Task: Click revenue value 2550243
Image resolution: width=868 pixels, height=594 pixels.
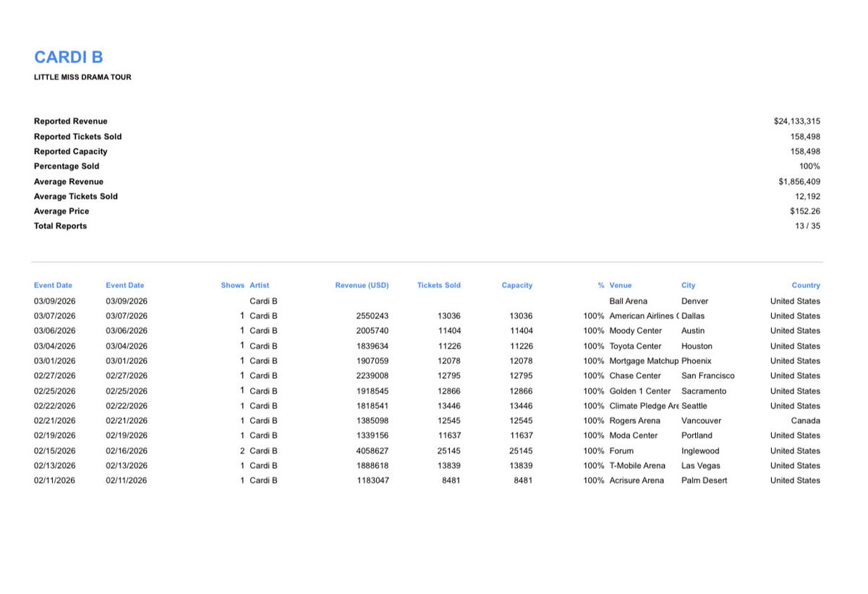Action: point(373,315)
